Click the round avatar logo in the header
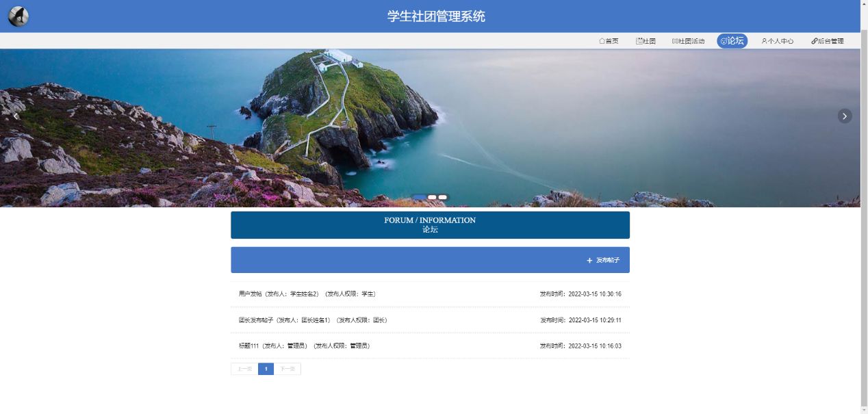The height and width of the screenshot is (414, 868). (x=18, y=16)
